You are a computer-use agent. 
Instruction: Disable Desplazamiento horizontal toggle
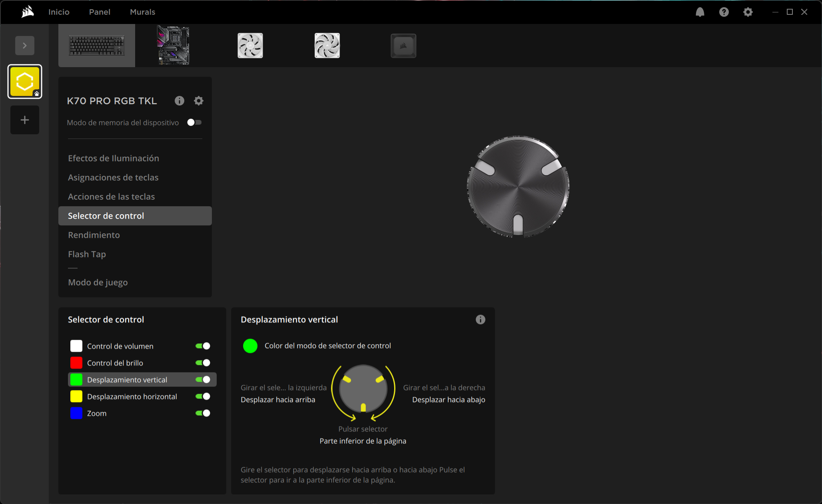click(x=203, y=396)
